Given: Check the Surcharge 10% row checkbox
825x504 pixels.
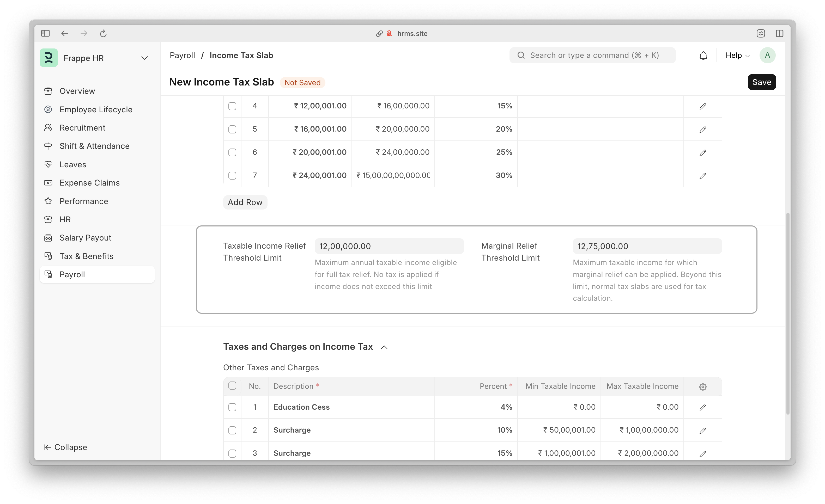Looking at the screenshot, I should pos(232,430).
